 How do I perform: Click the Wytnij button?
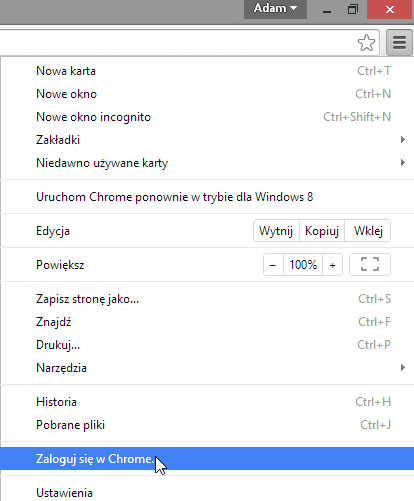click(x=276, y=231)
